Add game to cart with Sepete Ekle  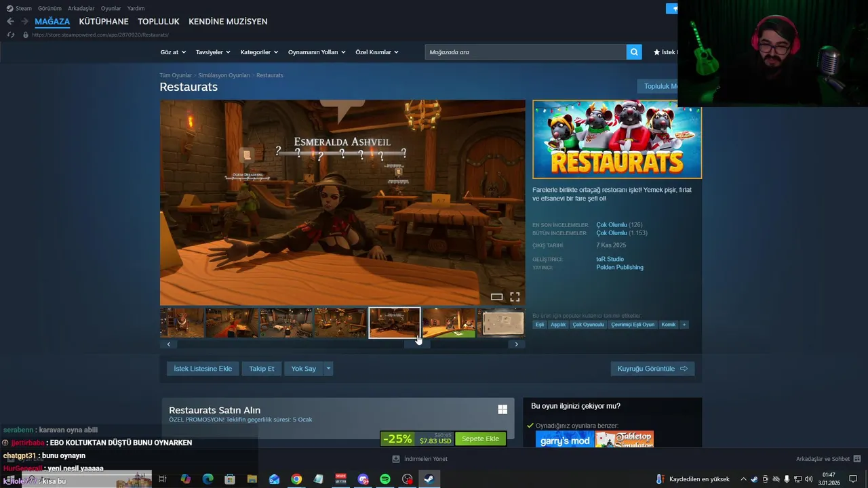click(480, 439)
